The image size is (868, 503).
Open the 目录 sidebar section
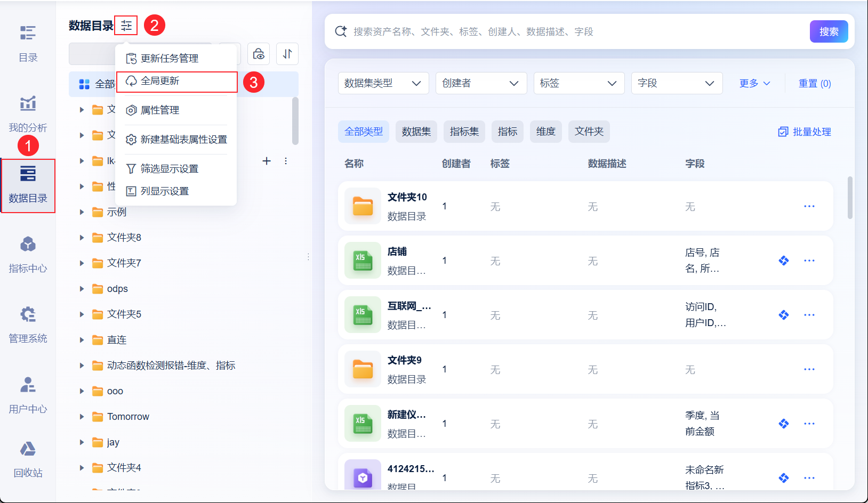[x=28, y=44]
